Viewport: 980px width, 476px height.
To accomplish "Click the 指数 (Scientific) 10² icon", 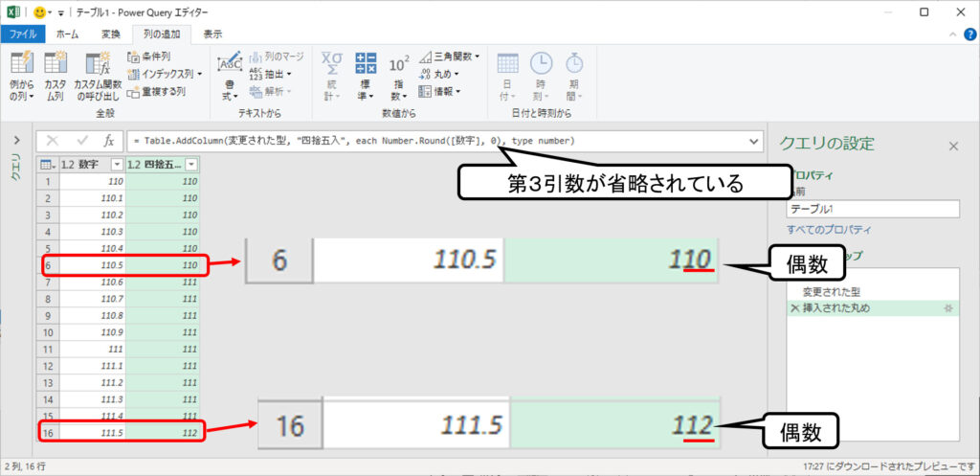I will (399, 64).
